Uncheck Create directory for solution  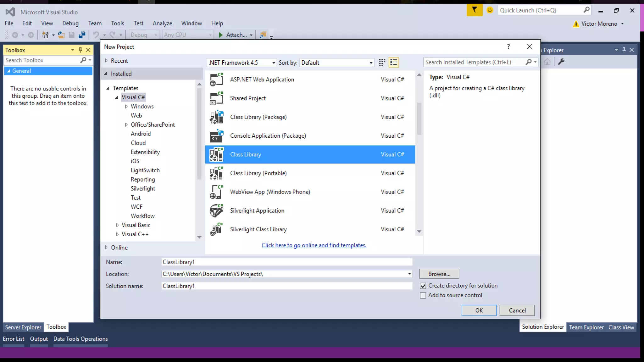[x=423, y=286]
